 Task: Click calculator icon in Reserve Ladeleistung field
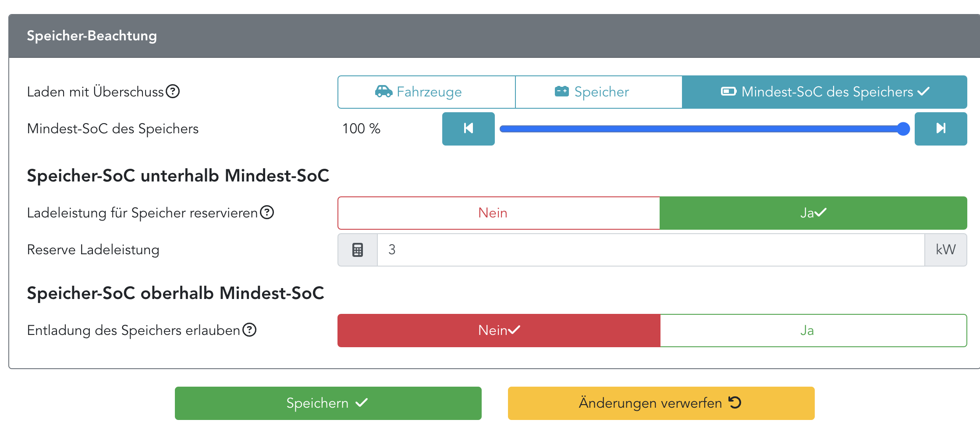(x=358, y=250)
